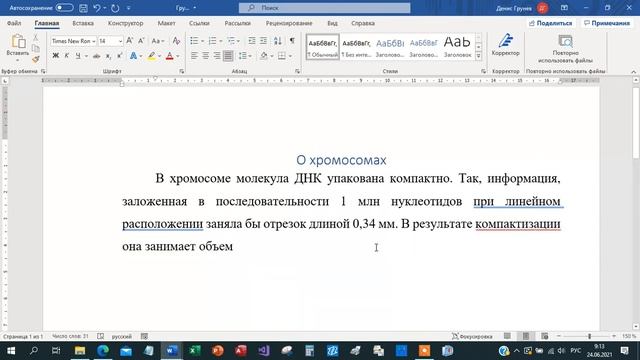This screenshot has height=360, width=640.
Task: Collapse the ribbon chevron
Action: pyautogui.click(x=633, y=72)
